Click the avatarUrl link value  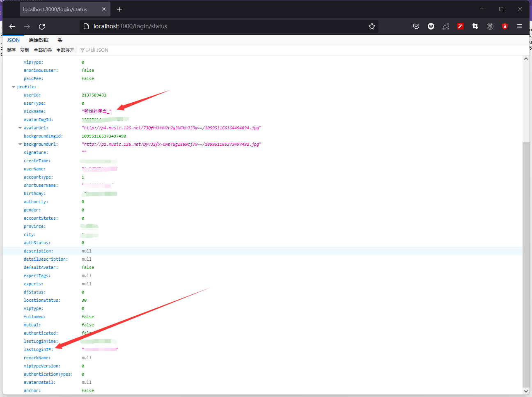click(172, 128)
